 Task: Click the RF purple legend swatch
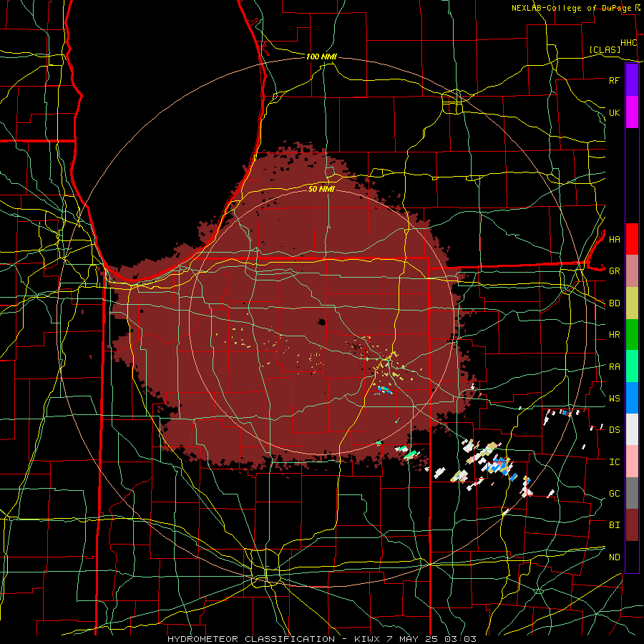click(632, 80)
